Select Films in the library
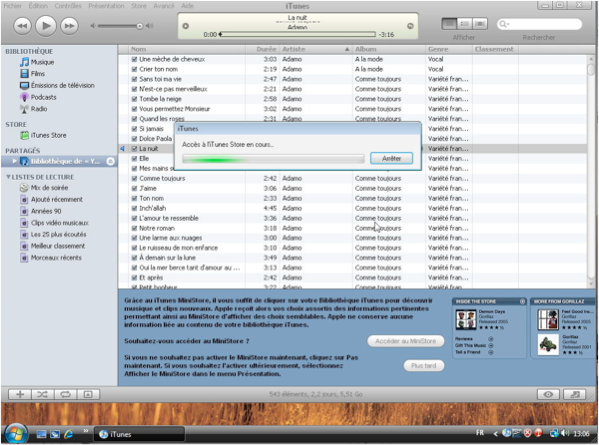599x445 pixels. tap(37, 74)
